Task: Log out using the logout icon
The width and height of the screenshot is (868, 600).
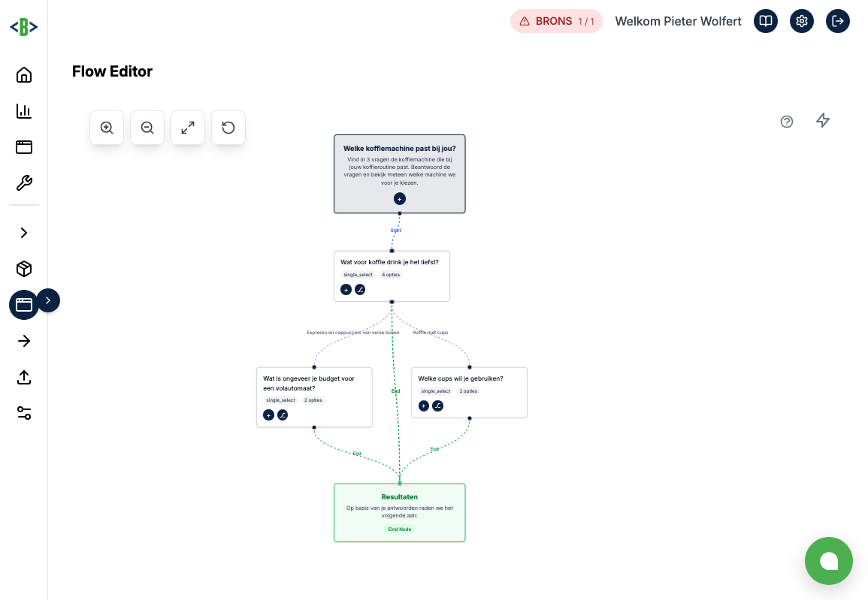Action: pos(838,21)
